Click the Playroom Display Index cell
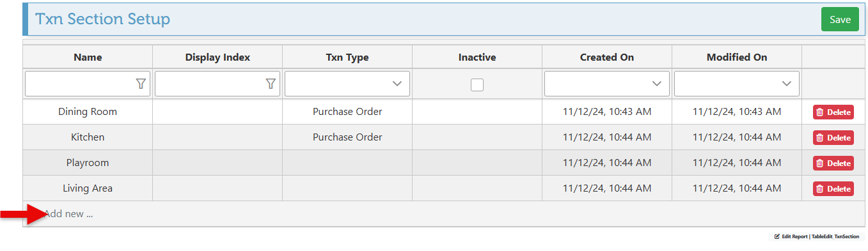 click(217, 163)
